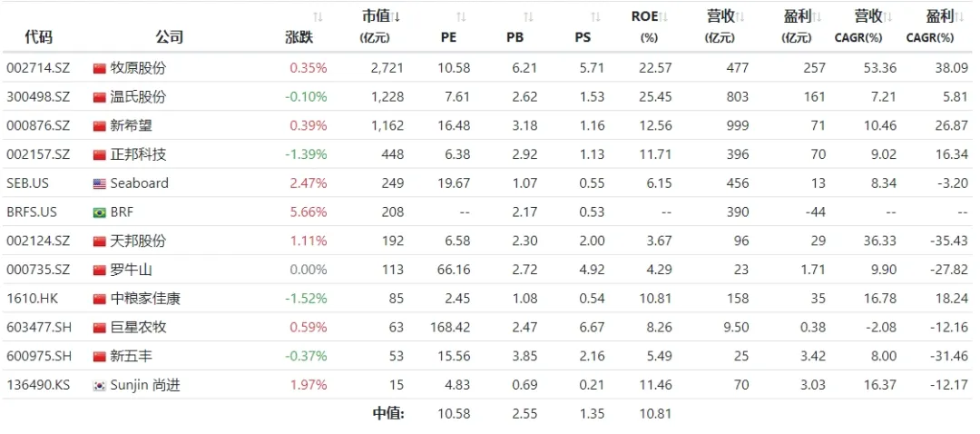The height and width of the screenshot is (434, 980).
Task: Sort by PE column arrows
Action: coord(461,17)
